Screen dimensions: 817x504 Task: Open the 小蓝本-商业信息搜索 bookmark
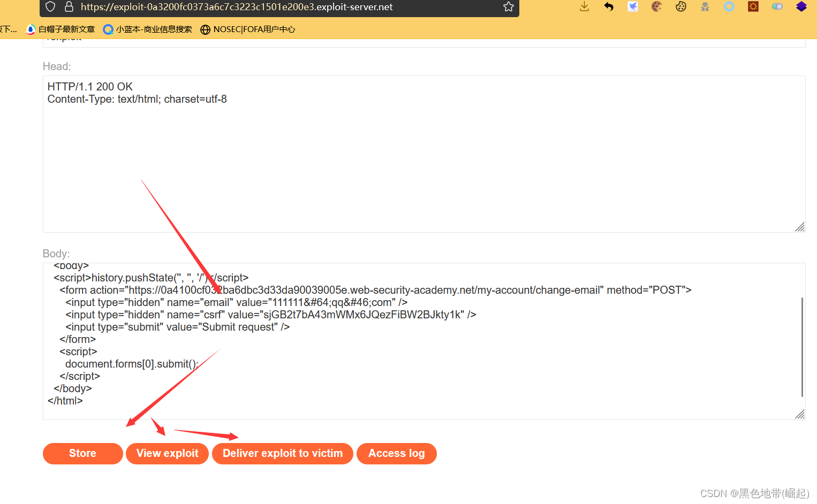pyautogui.click(x=147, y=29)
